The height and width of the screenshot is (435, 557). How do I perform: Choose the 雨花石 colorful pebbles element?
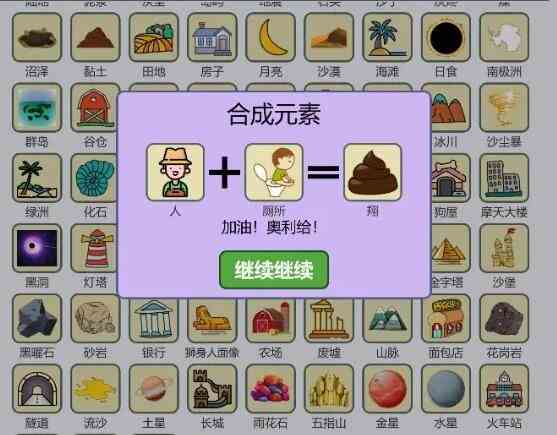(271, 388)
